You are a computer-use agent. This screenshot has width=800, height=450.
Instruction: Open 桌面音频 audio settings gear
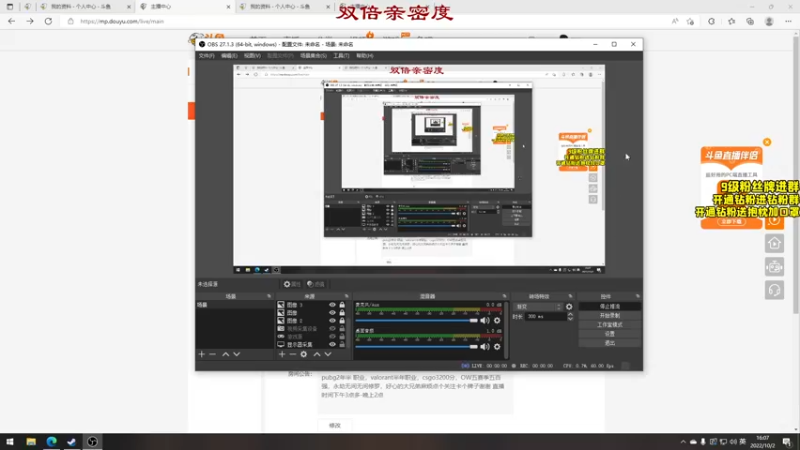497,347
